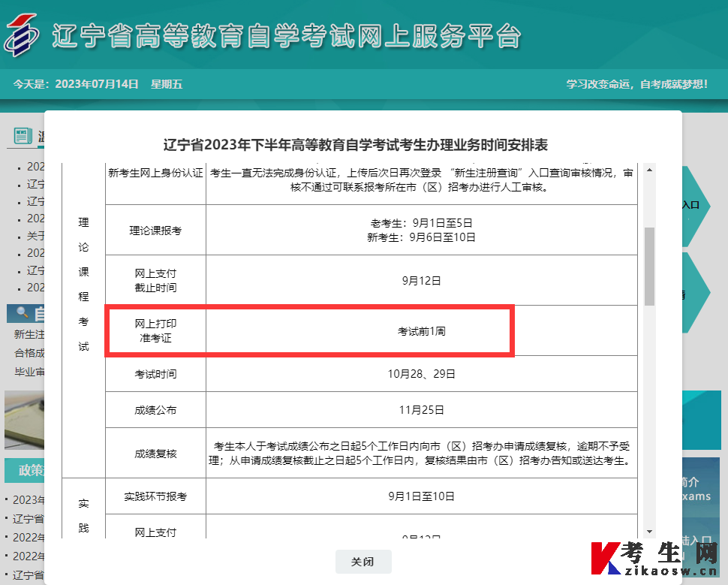The width and height of the screenshot is (728, 585).
Task: Click the 9月12日 cell in the 理论课程考试 section
Action: click(422, 280)
